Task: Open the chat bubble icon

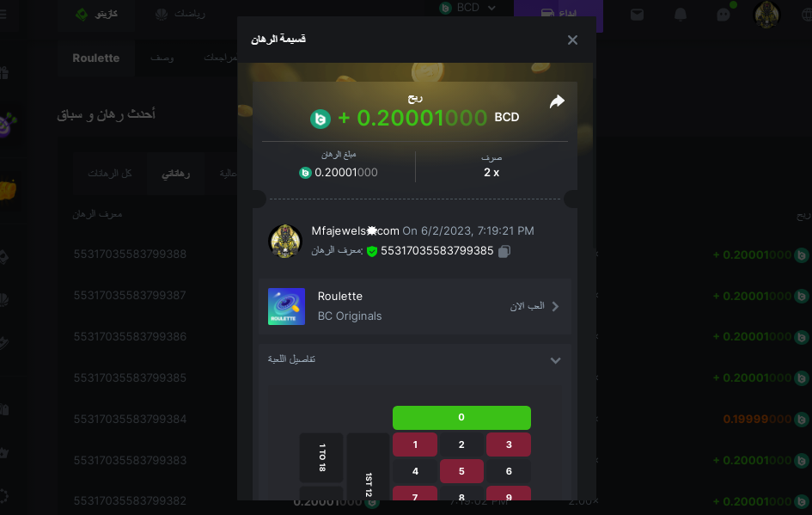Action: tap(723, 15)
